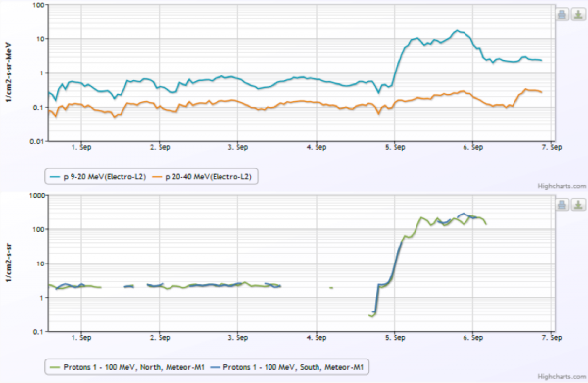
Task: Click the 0.01 y-axis value on top chart
Action: tap(37, 142)
